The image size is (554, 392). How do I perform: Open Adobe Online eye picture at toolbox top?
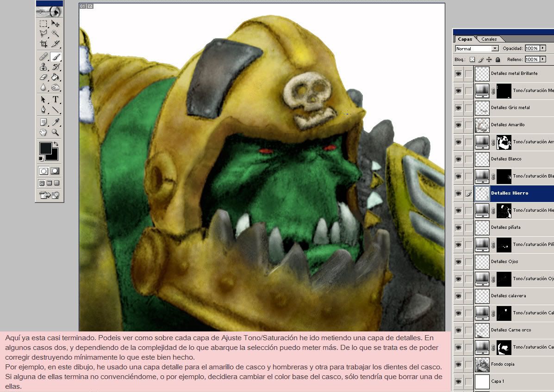pyautogui.click(x=50, y=12)
